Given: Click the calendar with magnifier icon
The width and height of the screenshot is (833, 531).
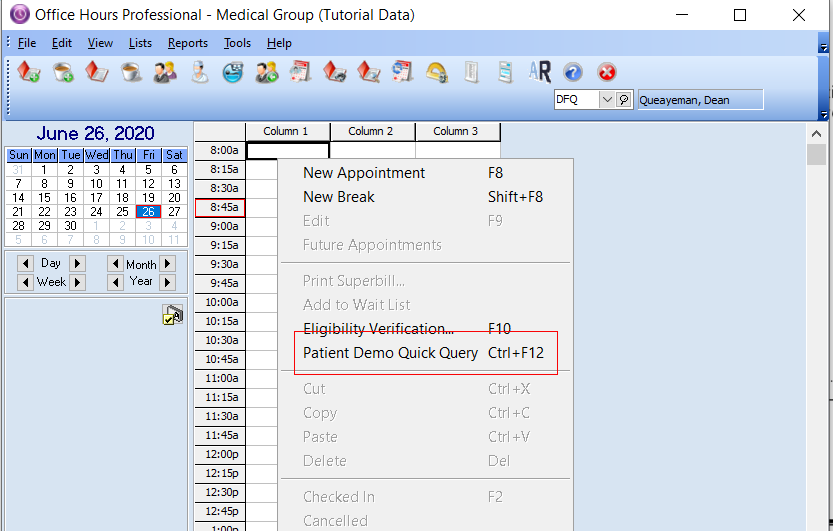Looking at the screenshot, I should (300, 72).
